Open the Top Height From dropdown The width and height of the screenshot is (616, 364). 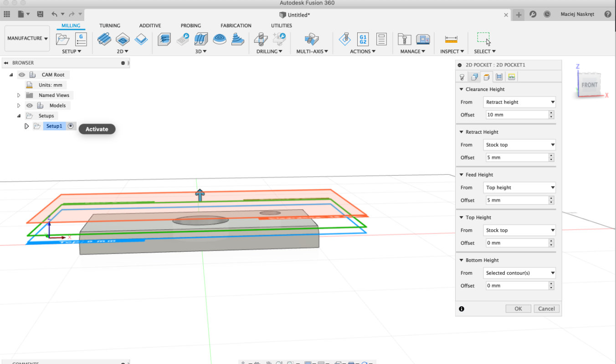click(519, 230)
